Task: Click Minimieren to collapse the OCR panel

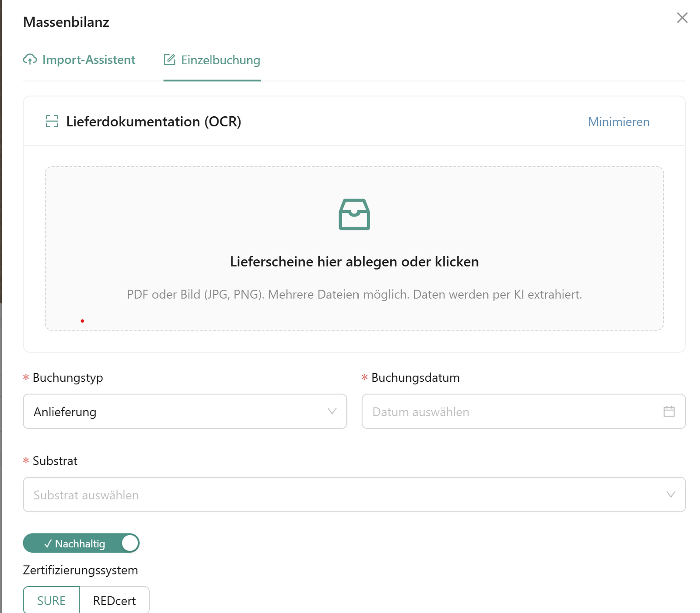Action: point(619,122)
